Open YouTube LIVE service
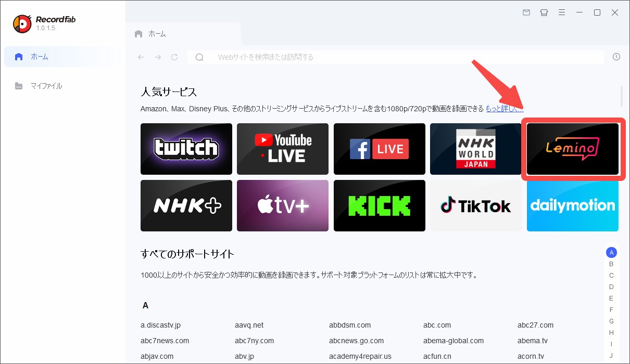The height and width of the screenshot is (364, 630). click(x=282, y=149)
